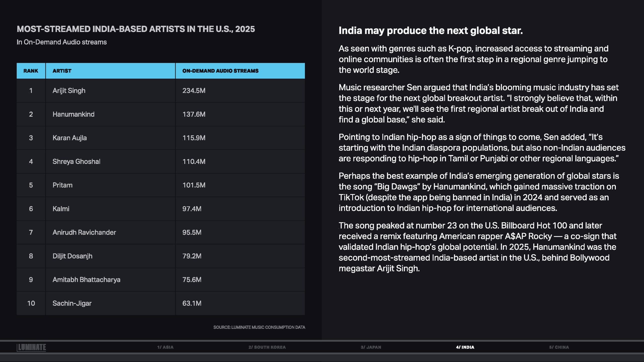The image size is (644, 362).
Task: Click On-Demand Audio Streams column header
Action: pyautogui.click(x=220, y=71)
